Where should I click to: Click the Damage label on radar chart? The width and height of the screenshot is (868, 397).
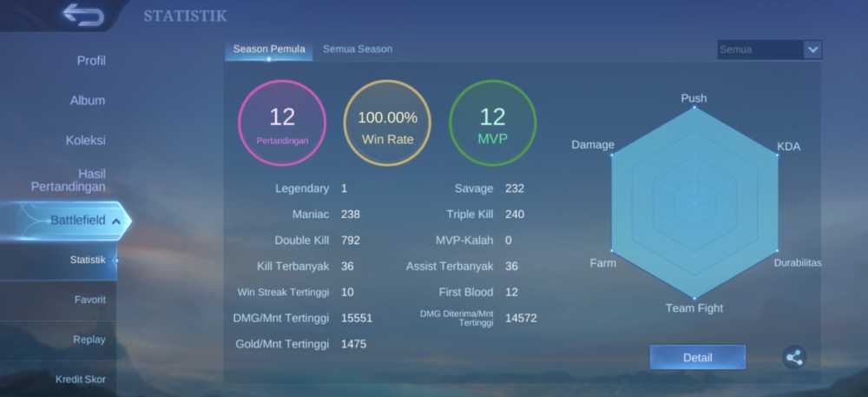pyautogui.click(x=593, y=144)
